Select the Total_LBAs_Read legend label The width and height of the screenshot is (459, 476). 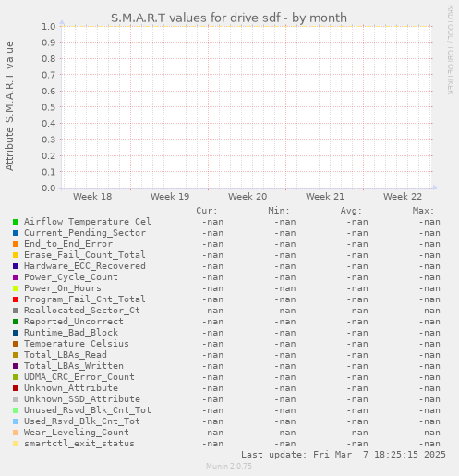tap(66, 355)
